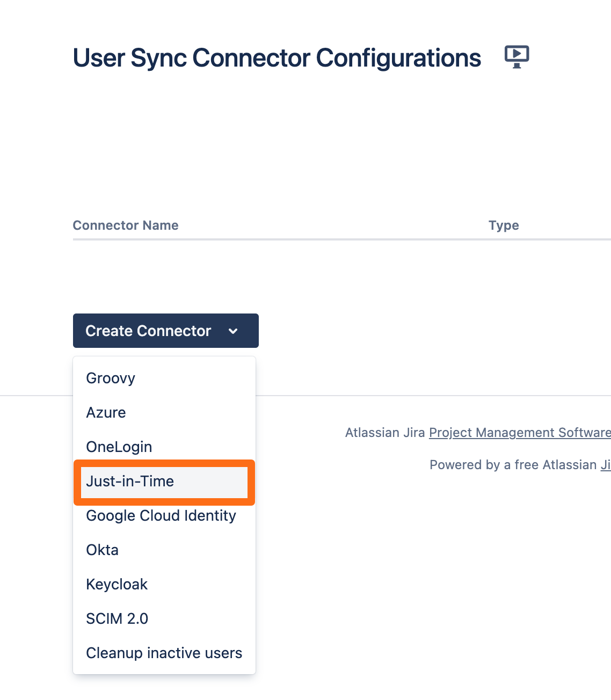Pick OneLogin in the connector menu
Screen dimensions: 611x700
(x=119, y=447)
